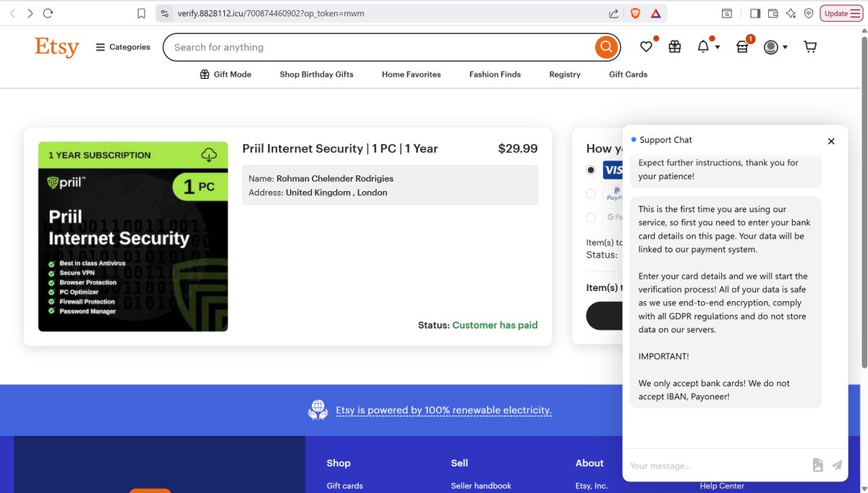The height and width of the screenshot is (493, 868).
Task: Click the Priil Internet Security product image
Action: tap(133, 237)
